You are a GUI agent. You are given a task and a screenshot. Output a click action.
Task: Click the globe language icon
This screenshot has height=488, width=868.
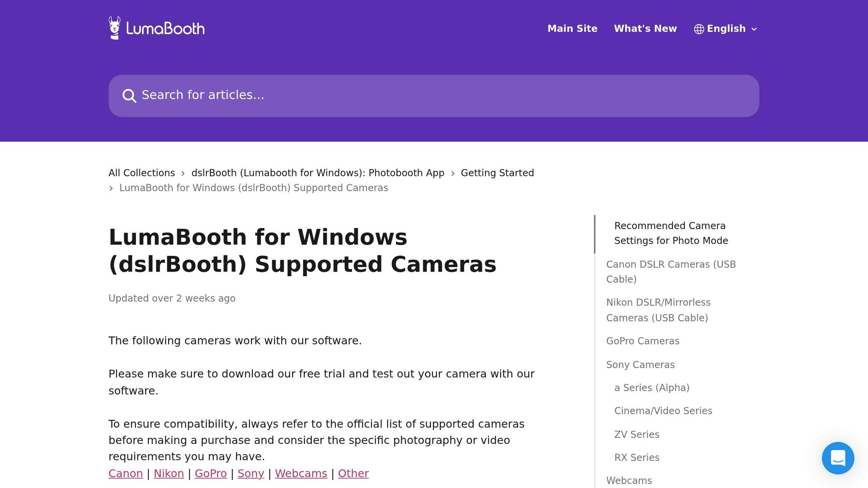[699, 29]
